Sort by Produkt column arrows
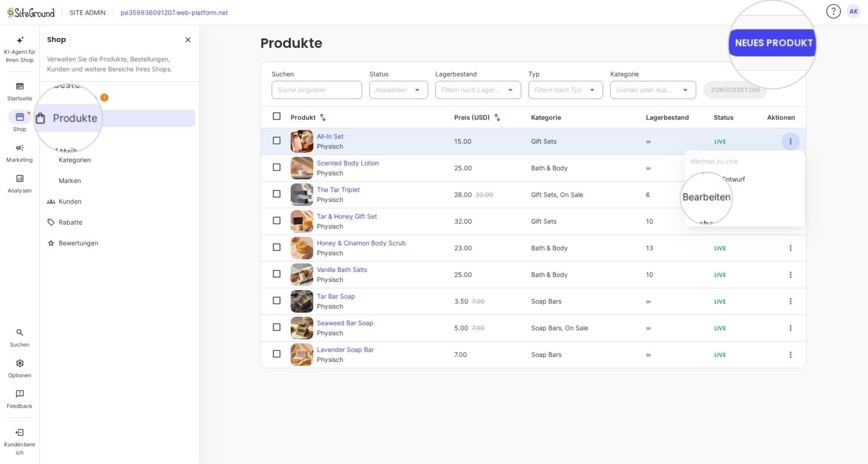Viewport: 868px width, 464px height. [323, 118]
